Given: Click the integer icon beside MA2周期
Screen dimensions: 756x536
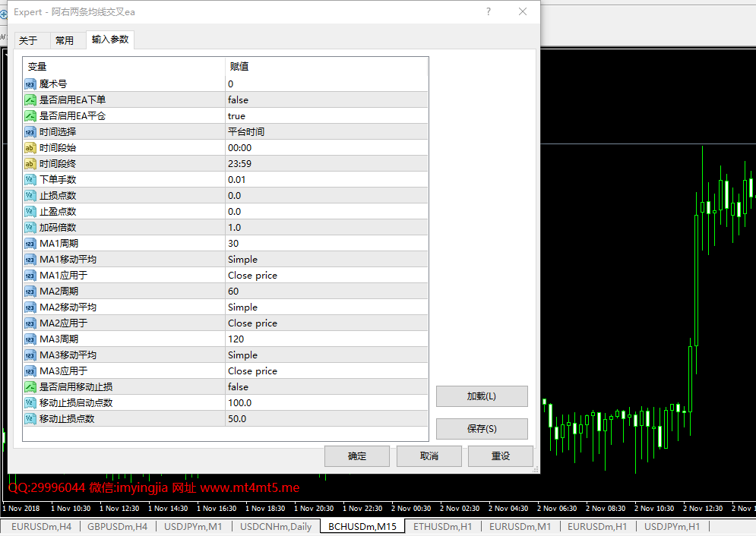Looking at the screenshot, I should (30, 292).
